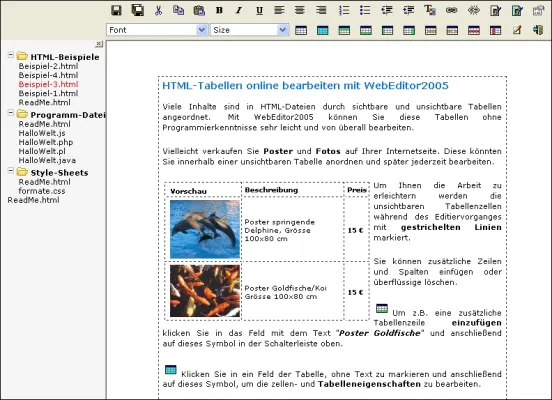552x400 pixels.
Task: Open Beispiel-1.html
Action: (x=48, y=93)
